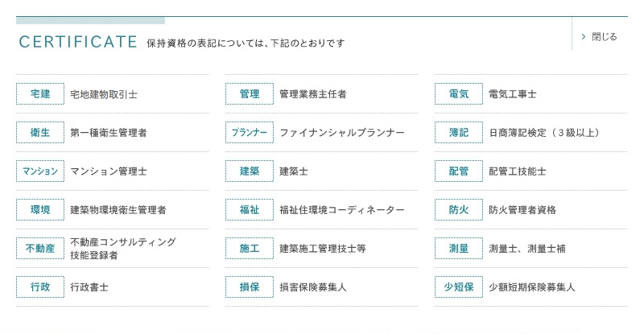Select the 簿記 badge

point(459,132)
